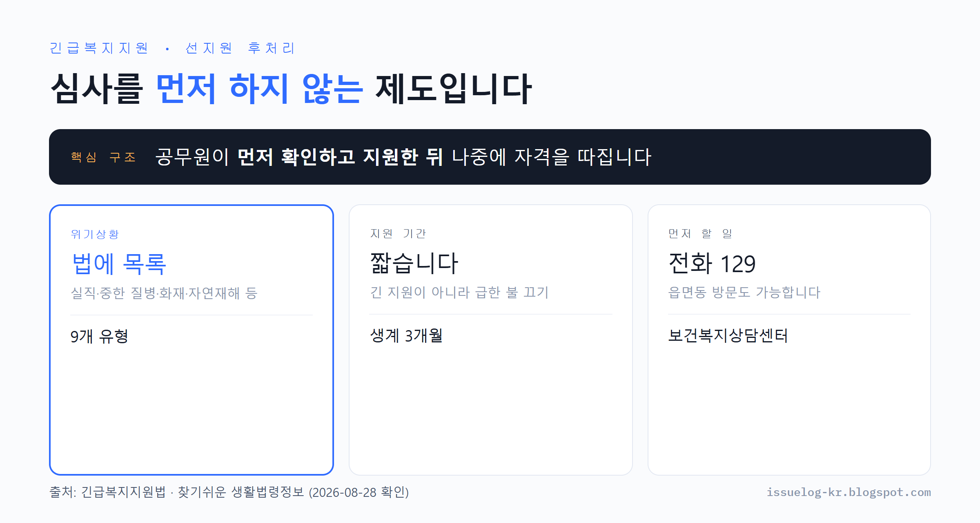Open the issuelog-kr.blogspot.com link

[849, 492]
